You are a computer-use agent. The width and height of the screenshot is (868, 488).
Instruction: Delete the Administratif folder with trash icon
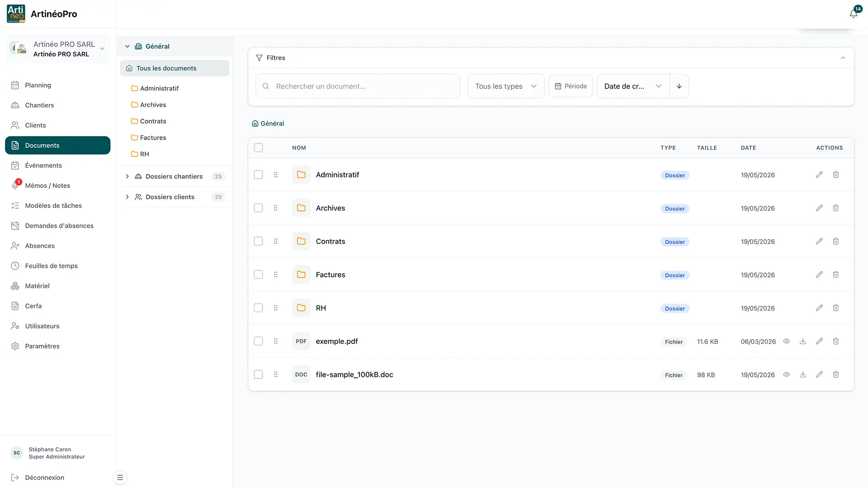(836, 175)
